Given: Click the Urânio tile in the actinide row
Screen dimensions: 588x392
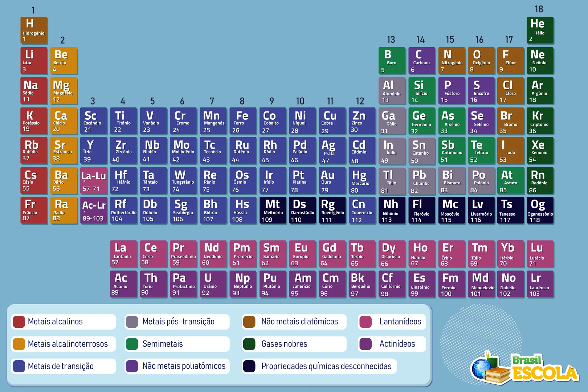Looking at the screenshot, I should pyautogui.click(x=213, y=284).
